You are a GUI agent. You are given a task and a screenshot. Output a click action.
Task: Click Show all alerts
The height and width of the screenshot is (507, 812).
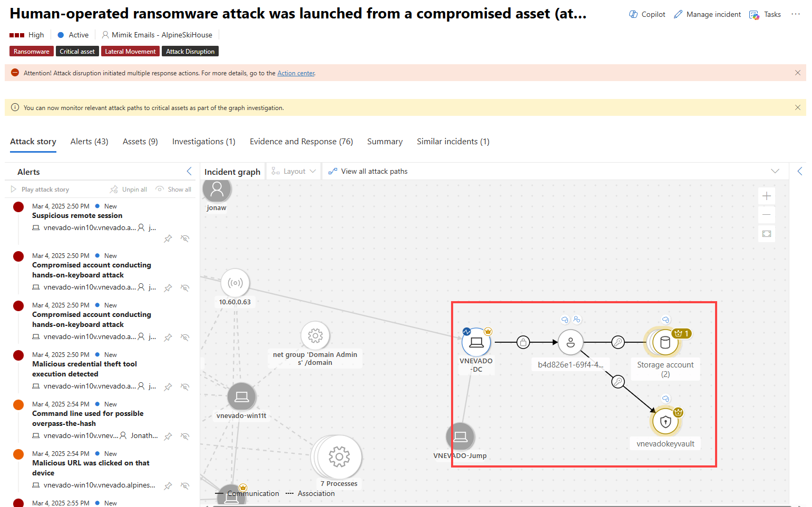coord(173,190)
